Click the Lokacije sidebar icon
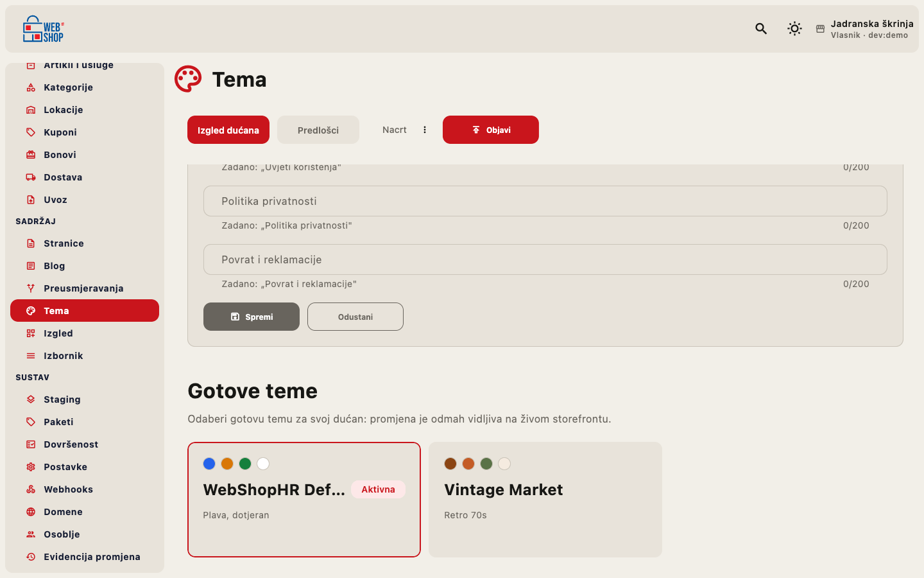 (31, 110)
